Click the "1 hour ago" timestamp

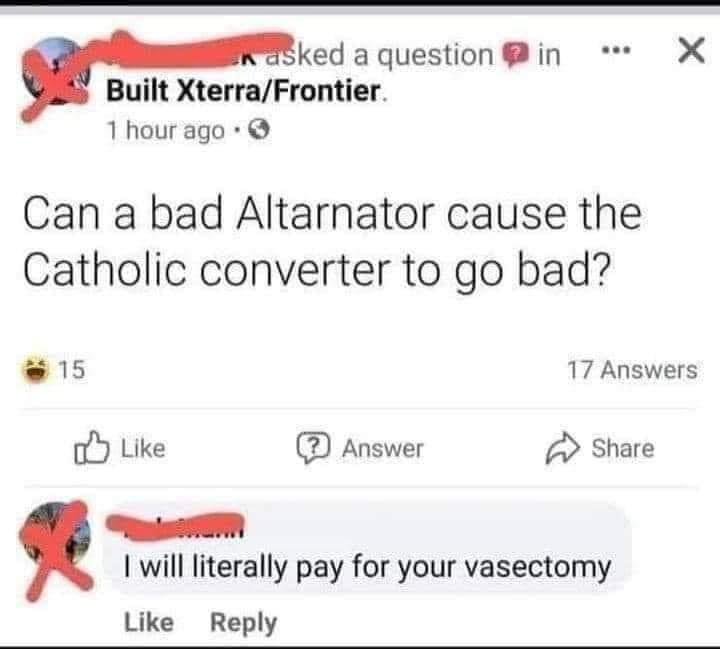[164, 131]
